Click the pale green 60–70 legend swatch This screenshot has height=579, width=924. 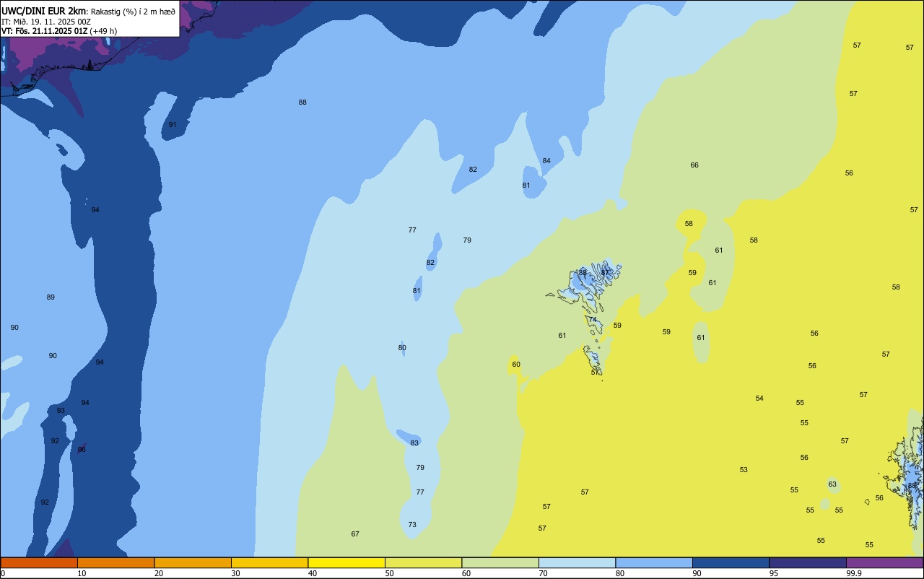(x=500, y=562)
